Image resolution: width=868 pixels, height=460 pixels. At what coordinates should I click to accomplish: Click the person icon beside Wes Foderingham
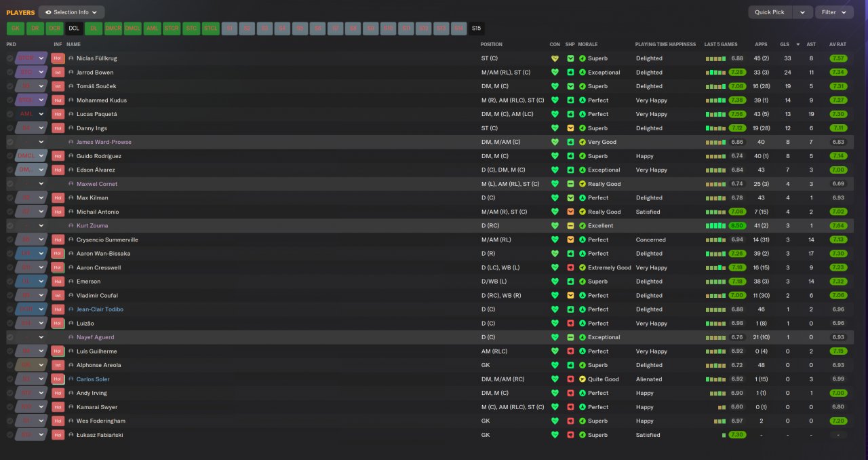pyautogui.click(x=71, y=421)
